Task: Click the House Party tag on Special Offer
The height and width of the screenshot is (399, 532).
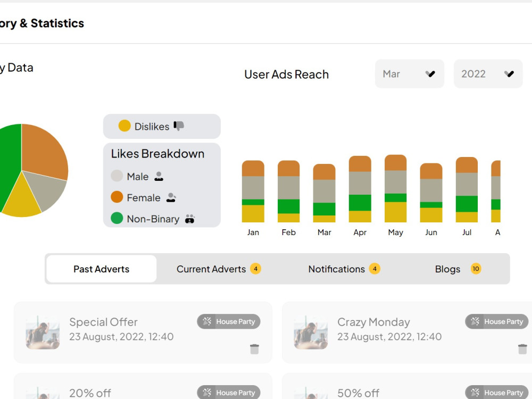Action: [x=229, y=321]
